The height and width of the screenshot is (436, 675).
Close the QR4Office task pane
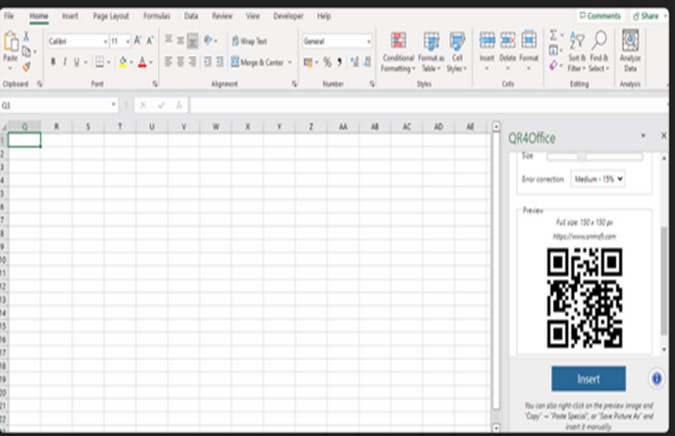[663, 136]
